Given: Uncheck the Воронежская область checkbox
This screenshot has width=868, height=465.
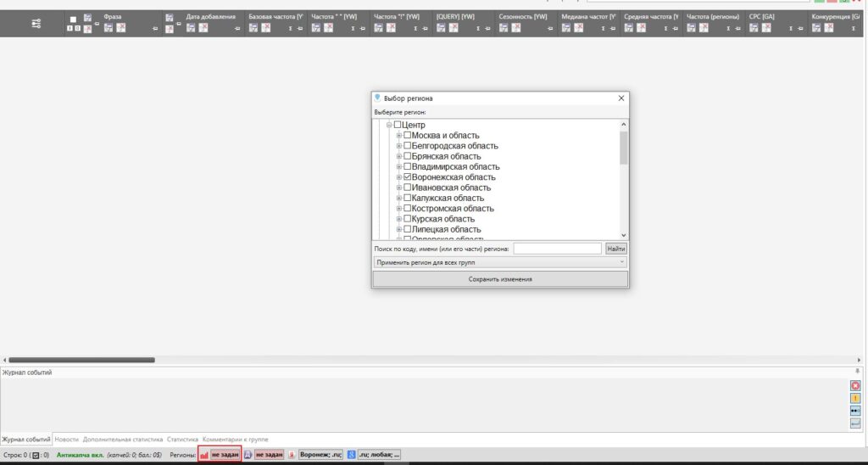Looking at the screenshot, I should tap(408, 177).
